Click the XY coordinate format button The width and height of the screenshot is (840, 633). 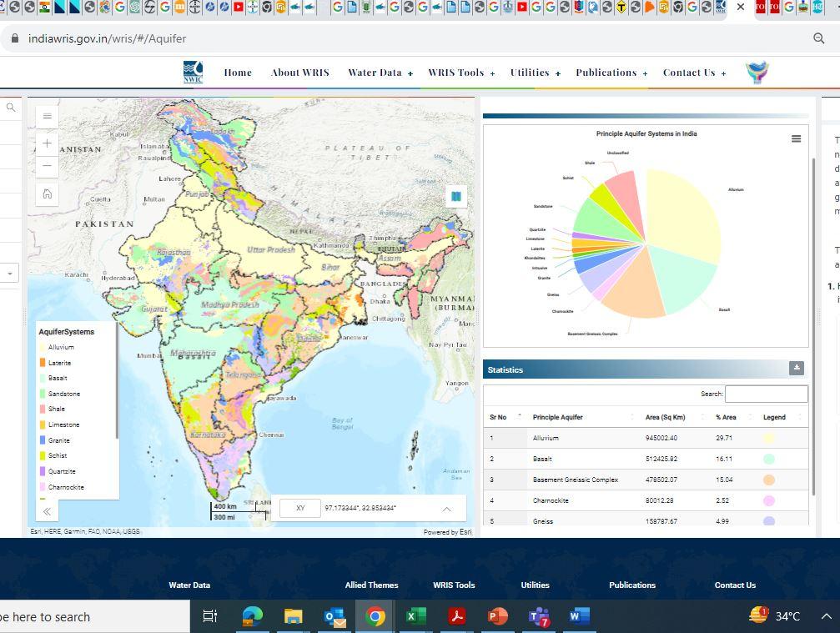[x=300, y=508]
